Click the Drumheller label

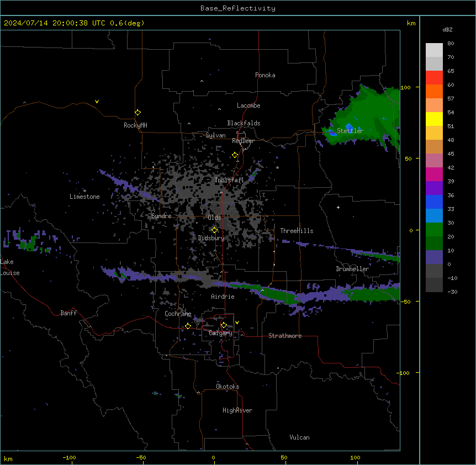pyautogui.click(x=352, y=269)
